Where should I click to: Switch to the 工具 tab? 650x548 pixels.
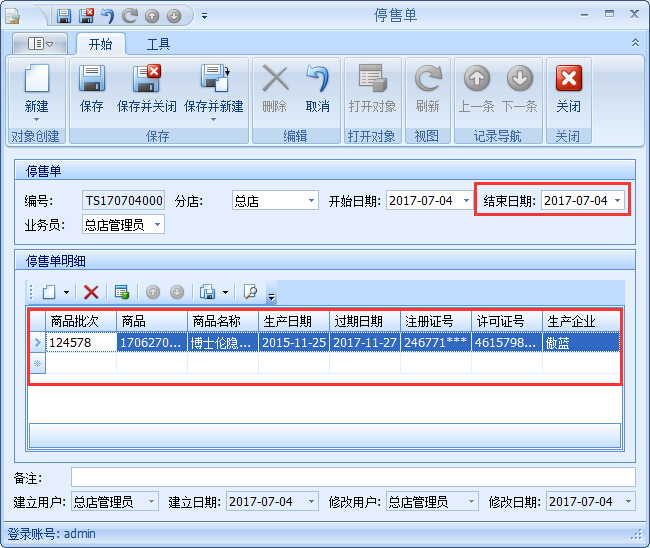pyautogui.click(x=158, y=44)
